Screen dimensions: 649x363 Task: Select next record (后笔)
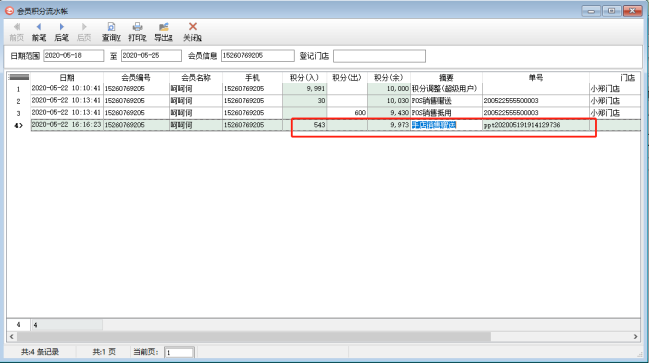(x=62, y=32)
